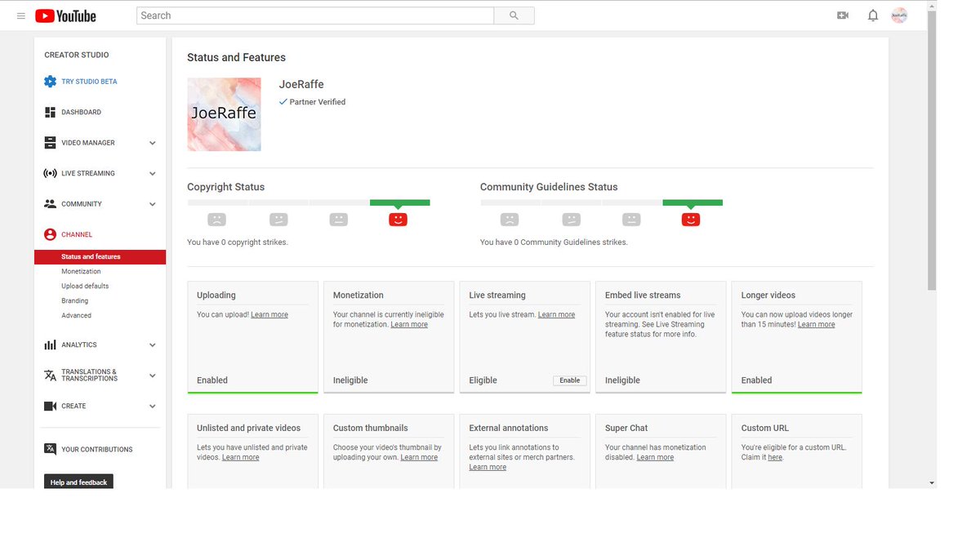Expand Translations & Transcriptions chevron
The image size is (980, 551).
coord(153,375)
